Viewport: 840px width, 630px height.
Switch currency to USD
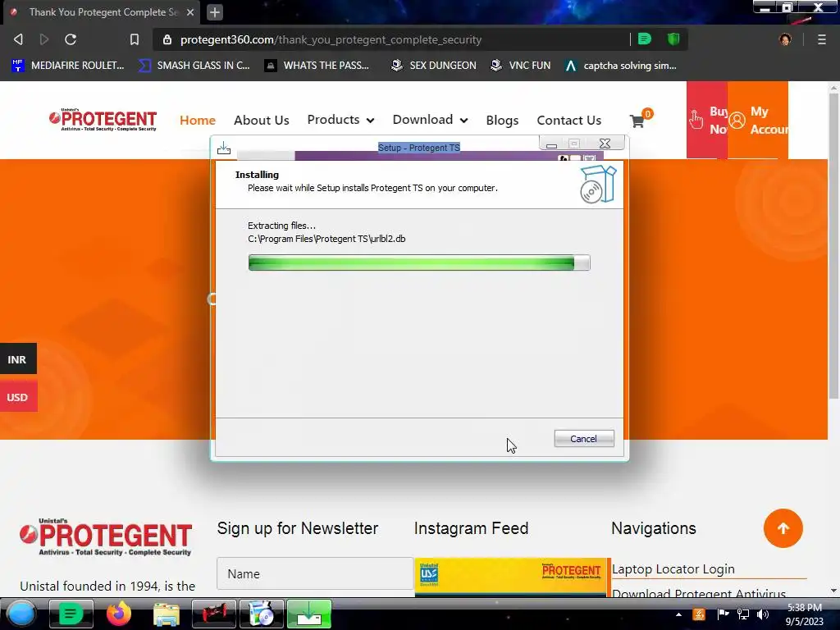[x=18, y=396]
